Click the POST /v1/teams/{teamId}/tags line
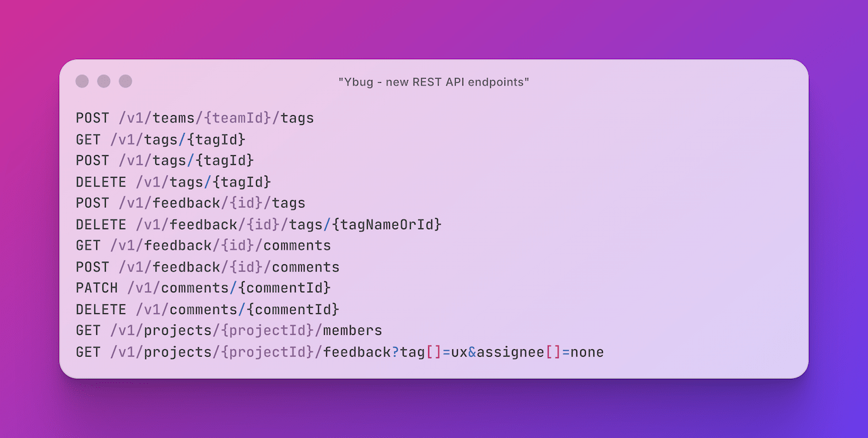This screenshot has width=868, height=438. (x=195, y=118)
